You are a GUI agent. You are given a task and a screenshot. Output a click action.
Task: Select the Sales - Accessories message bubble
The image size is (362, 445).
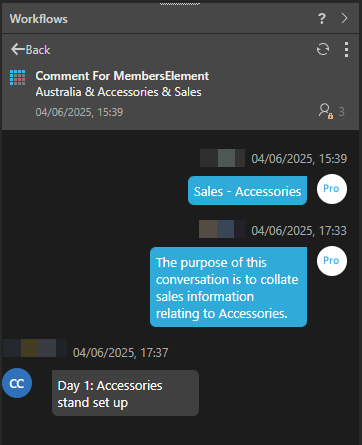click(247, 191)
